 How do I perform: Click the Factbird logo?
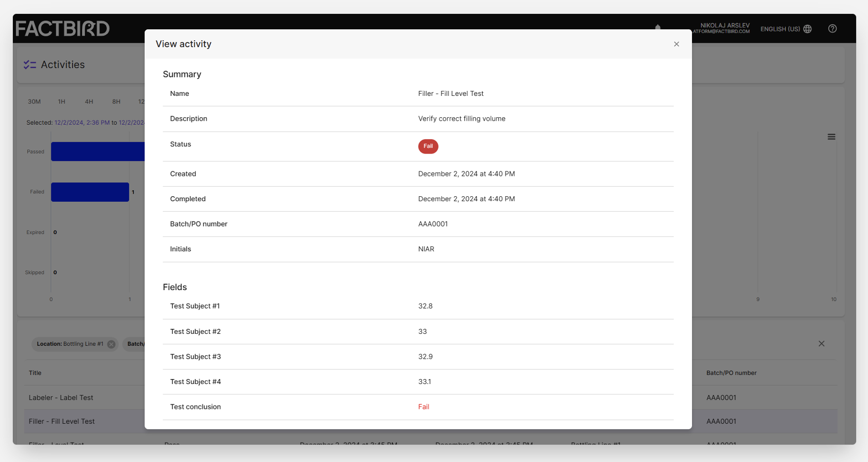[x=63, y=28]
